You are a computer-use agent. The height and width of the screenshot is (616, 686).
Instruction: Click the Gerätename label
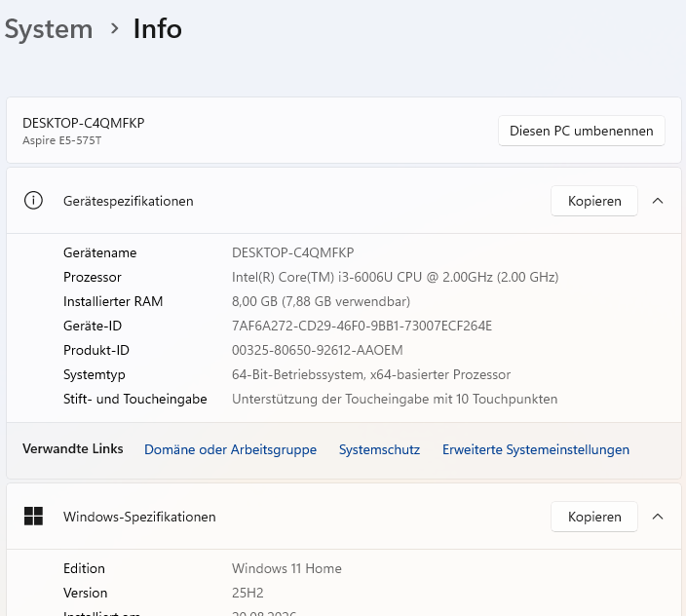[99, 252]
